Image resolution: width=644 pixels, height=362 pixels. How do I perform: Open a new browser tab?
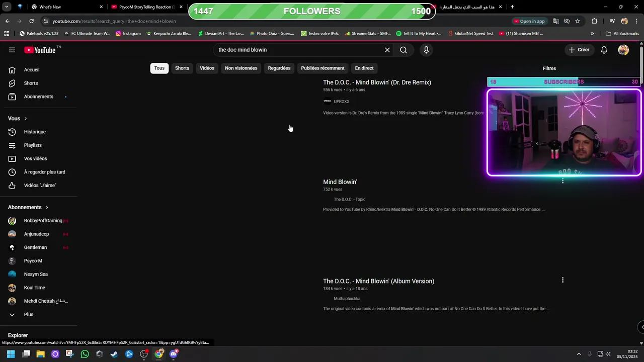(512, 7)
